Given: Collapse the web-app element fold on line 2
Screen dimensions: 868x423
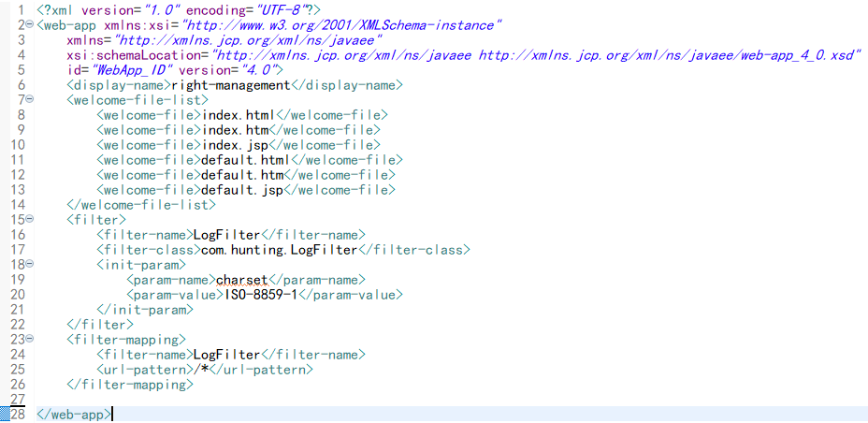Looking at the screenshot, I should tap(30, 24).
